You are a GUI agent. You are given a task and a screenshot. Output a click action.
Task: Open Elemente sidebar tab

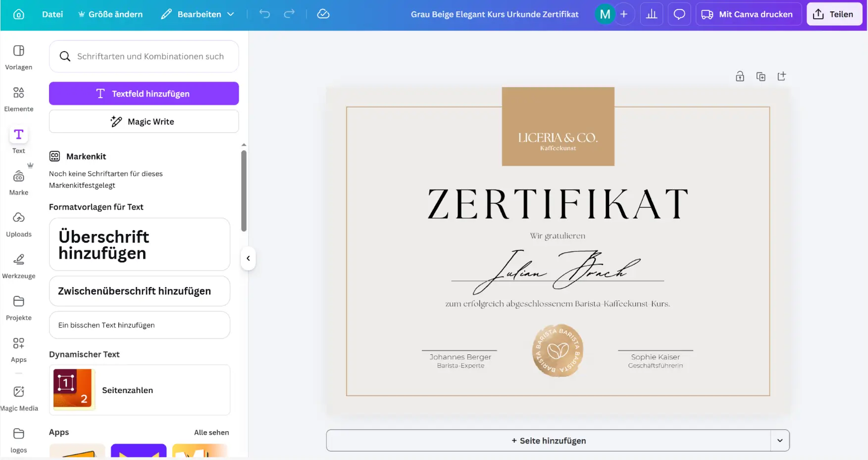[19, 99]
